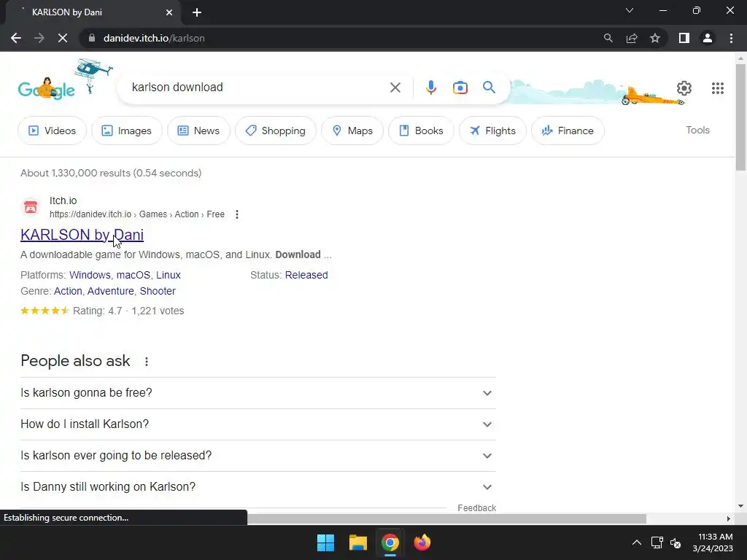This screenshot has height=560, width=747.
Task: Click the horizontal page scrollbar
Action: click(446, 518)
